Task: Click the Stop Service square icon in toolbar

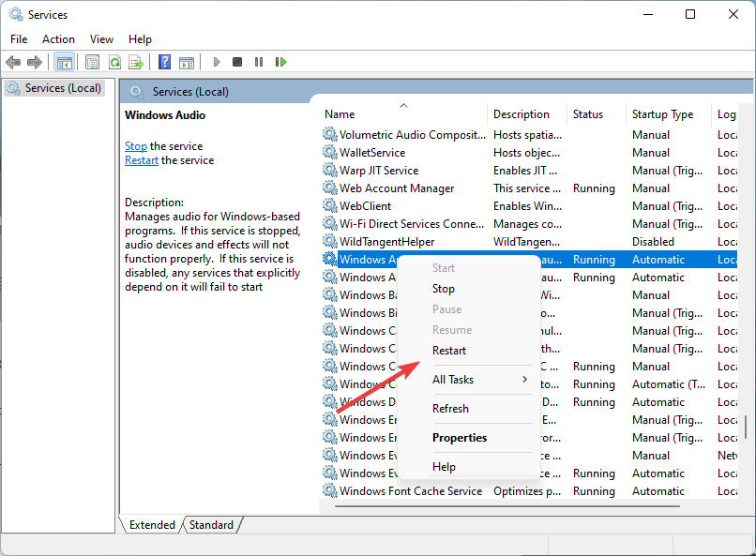Action: pos(237,62)
